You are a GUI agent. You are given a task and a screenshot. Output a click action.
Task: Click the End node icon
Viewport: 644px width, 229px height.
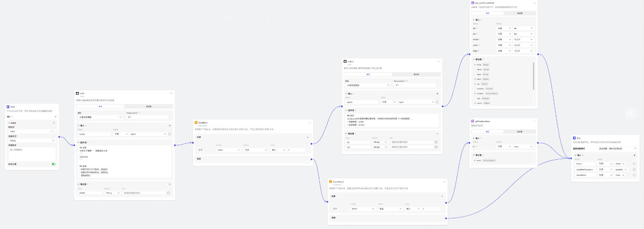coord(574,138)
